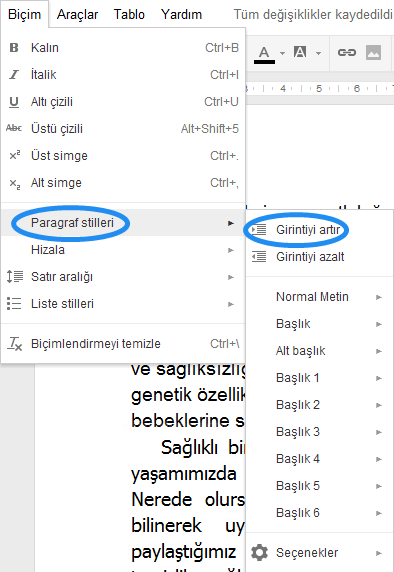The height and width of the screenshot is (572, 394).
Task: Open the Paragraf stilleri entry
Action: tap(123, 223)
